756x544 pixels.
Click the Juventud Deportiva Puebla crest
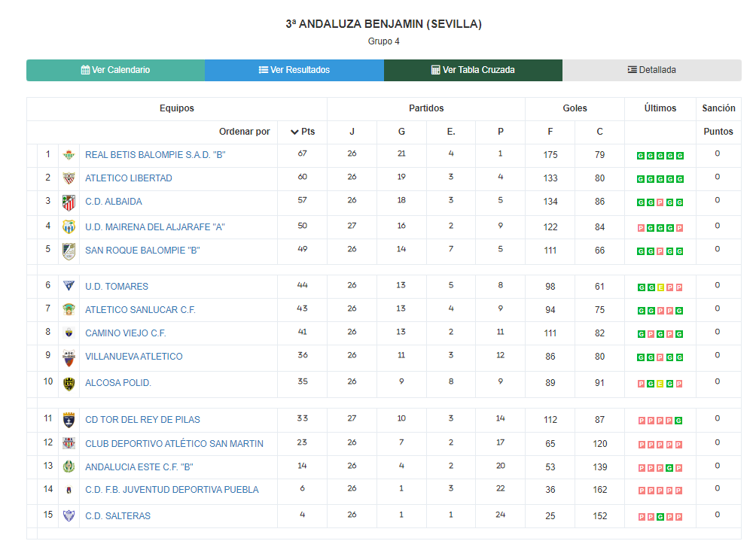(x=69, y=490)
